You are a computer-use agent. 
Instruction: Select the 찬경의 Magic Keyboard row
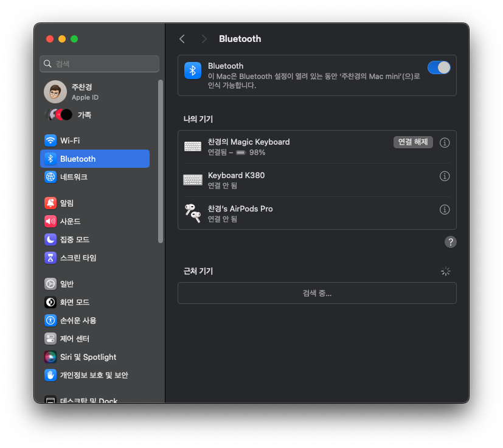317,147
